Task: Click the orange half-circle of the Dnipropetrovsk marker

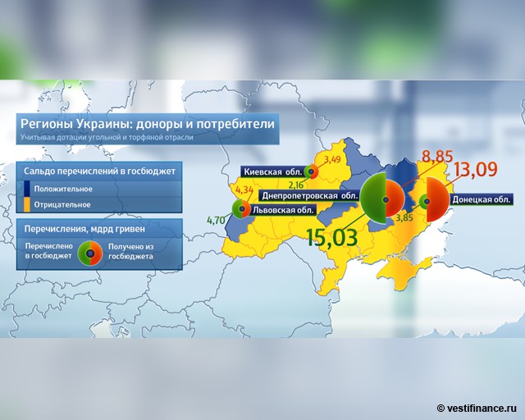Action: point(395,199)
